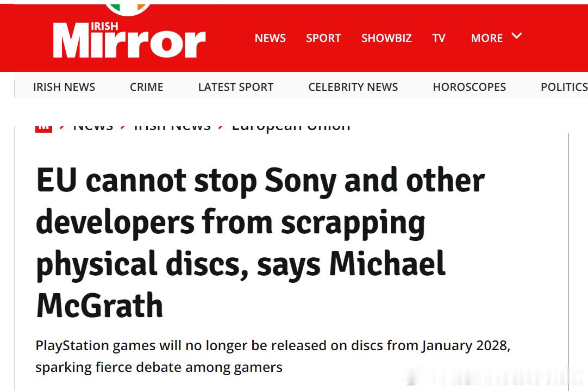View HOROSCOPES page
588x391 pixels.
coord(469,87)
